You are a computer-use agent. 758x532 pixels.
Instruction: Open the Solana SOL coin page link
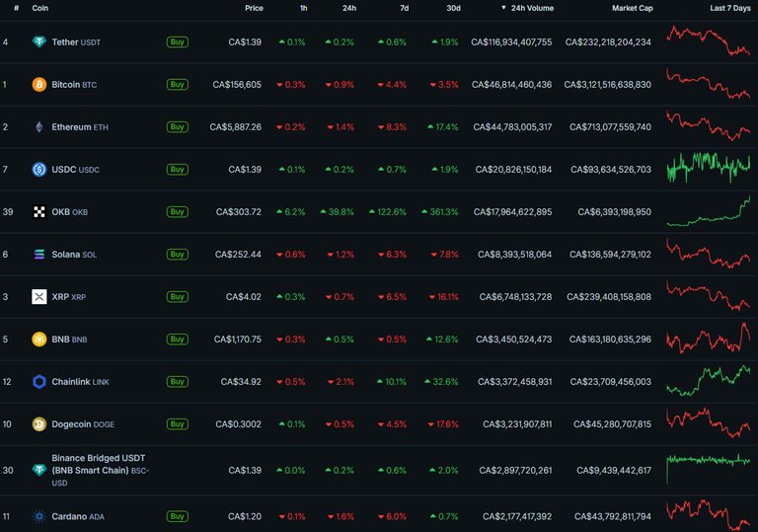74,255
